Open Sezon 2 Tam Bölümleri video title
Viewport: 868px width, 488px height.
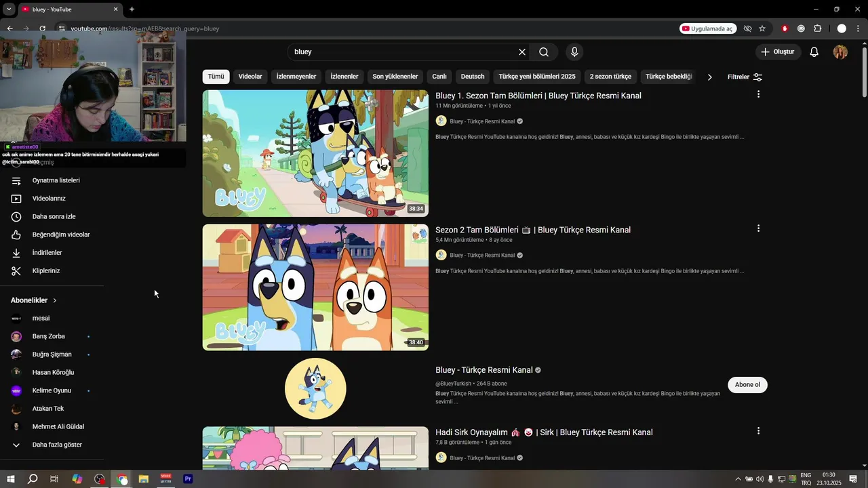pos(533,230)
